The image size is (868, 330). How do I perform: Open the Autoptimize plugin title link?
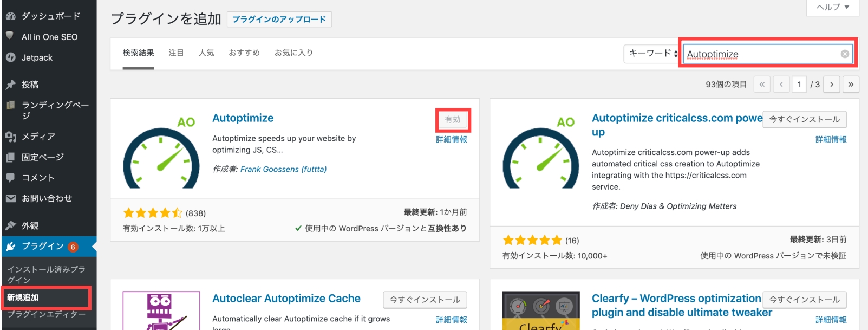point(243,118)
